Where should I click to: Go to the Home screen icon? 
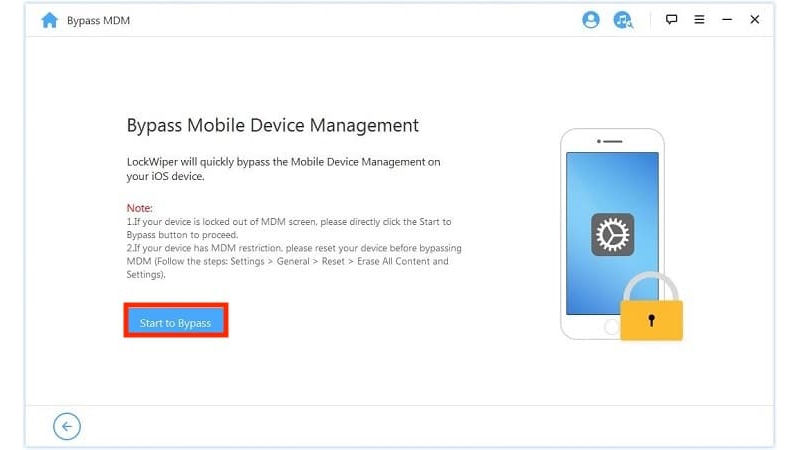(49, 20)
